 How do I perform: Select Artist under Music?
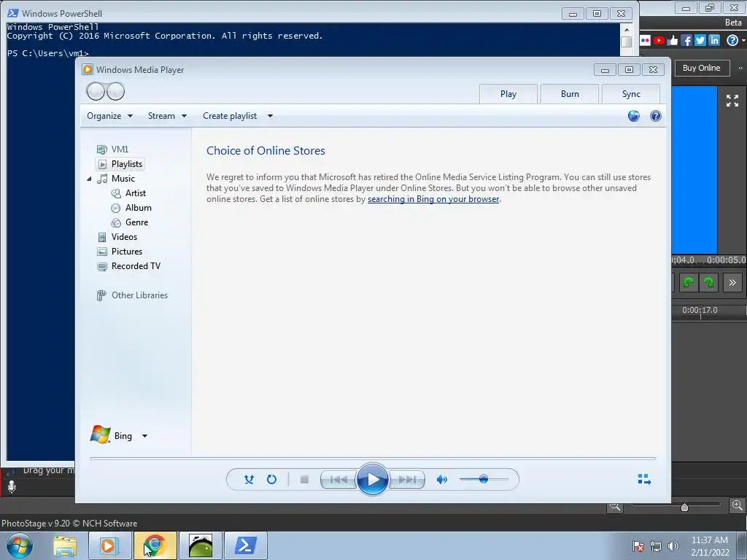click(128, 192)
